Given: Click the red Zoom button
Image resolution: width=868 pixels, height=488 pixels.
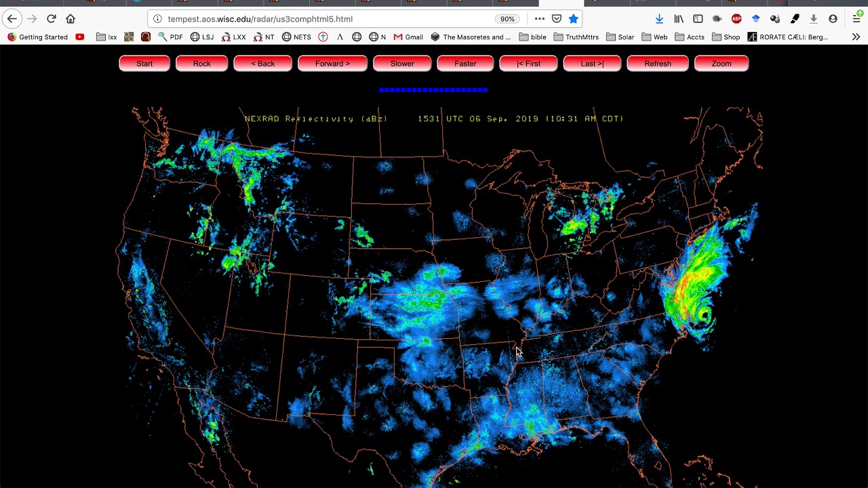Looking at the screenshot, I should click(722, 64).
